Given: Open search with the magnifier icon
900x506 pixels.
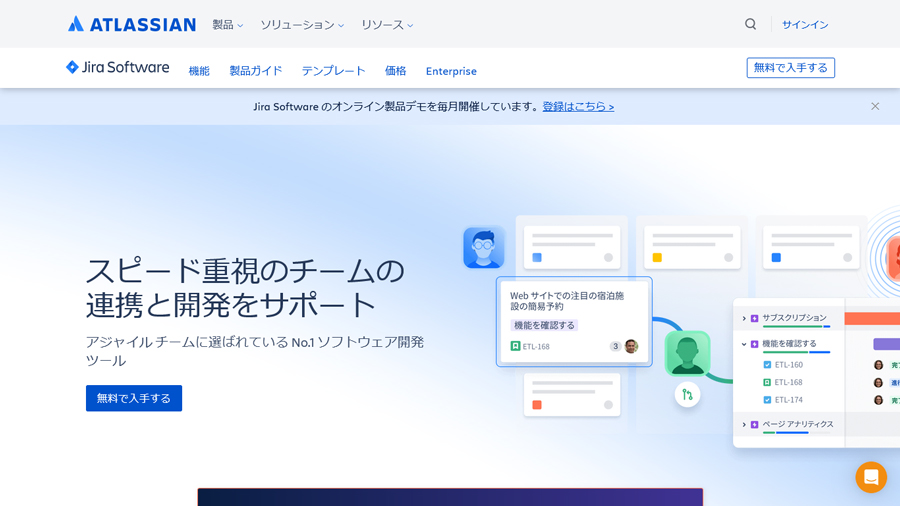Looking at the screenshot, I should 750,24.
